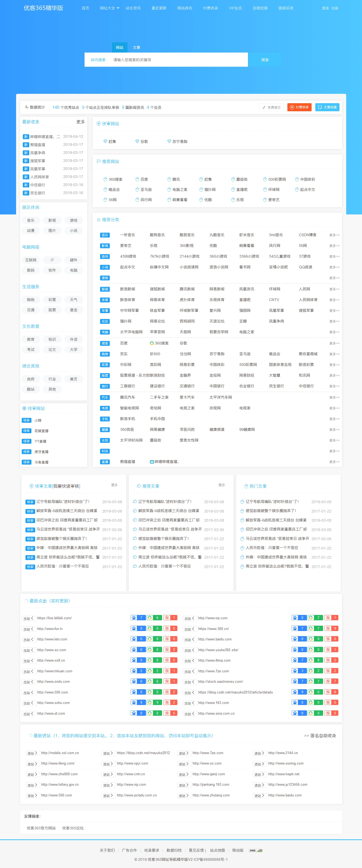Click fire icon beside 感觉赵薇 article in 热门文章
Screen dimensions: 362x868
click(242, 511)
